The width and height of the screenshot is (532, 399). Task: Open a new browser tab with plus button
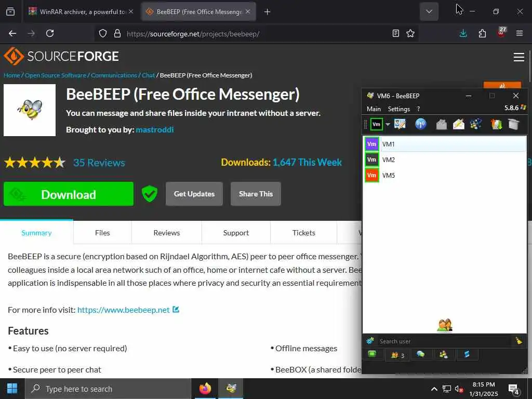[267, 12]
